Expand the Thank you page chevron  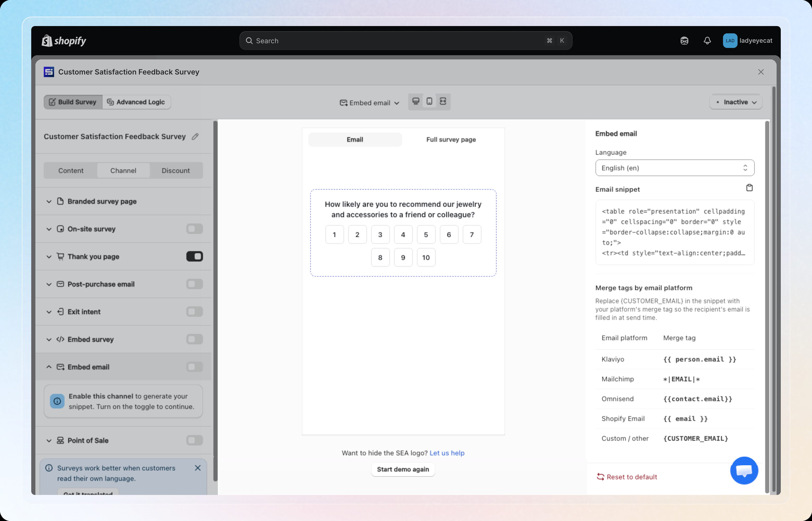(x=49, y=257)
